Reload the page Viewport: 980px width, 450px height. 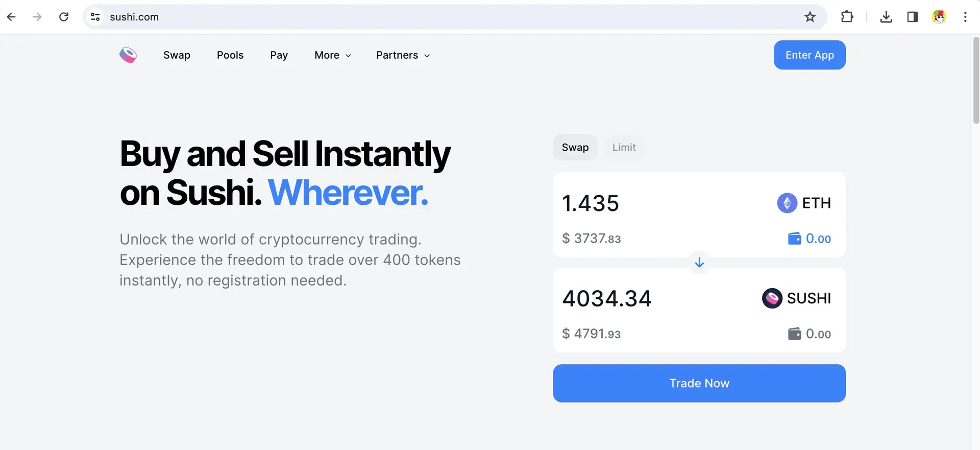(64, 17)
